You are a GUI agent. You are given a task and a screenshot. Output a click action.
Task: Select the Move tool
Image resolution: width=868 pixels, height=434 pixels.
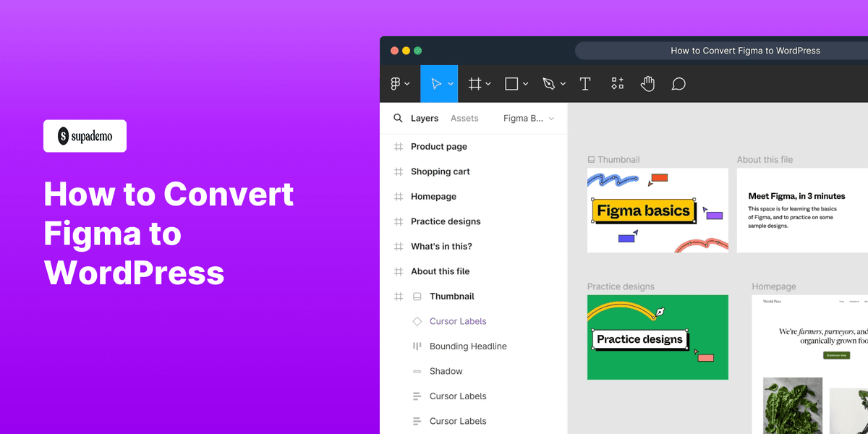(435, 83)
